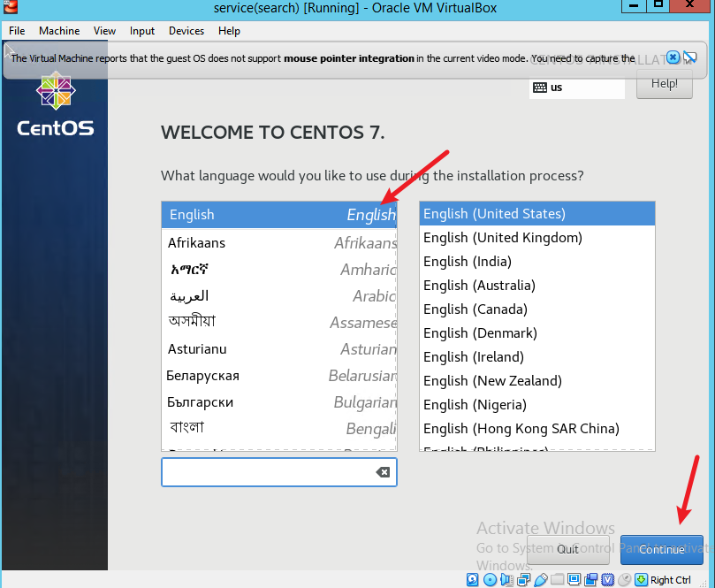Click the USB devices status icon
The height and width of the screenshot is (588, 715).
coord(540,580)
